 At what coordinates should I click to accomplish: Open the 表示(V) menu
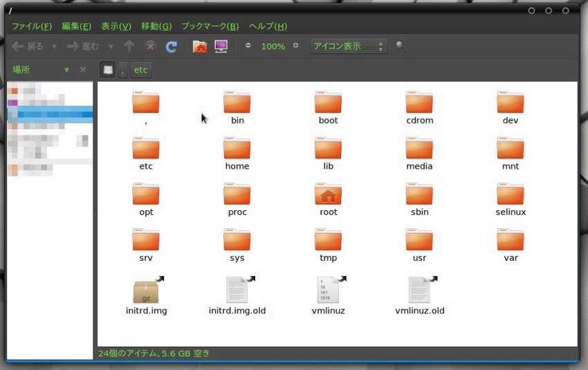click(116, 26)
